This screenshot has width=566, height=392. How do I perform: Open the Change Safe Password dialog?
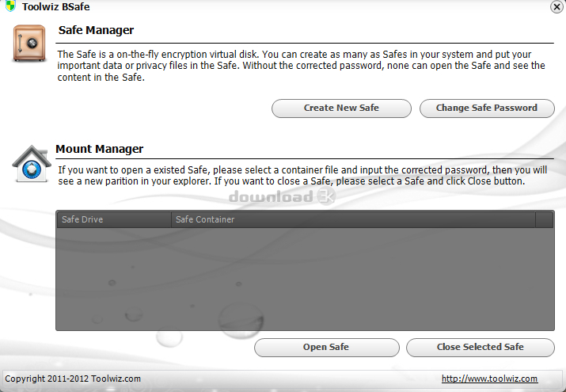[x=487, y=108]
